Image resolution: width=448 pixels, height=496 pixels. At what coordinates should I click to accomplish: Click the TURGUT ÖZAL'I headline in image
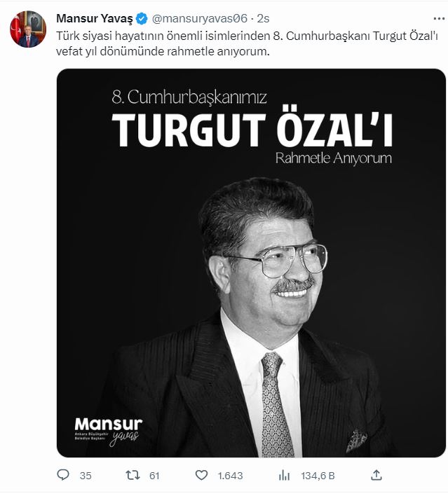pyautogui.click(x=252, y=130)
